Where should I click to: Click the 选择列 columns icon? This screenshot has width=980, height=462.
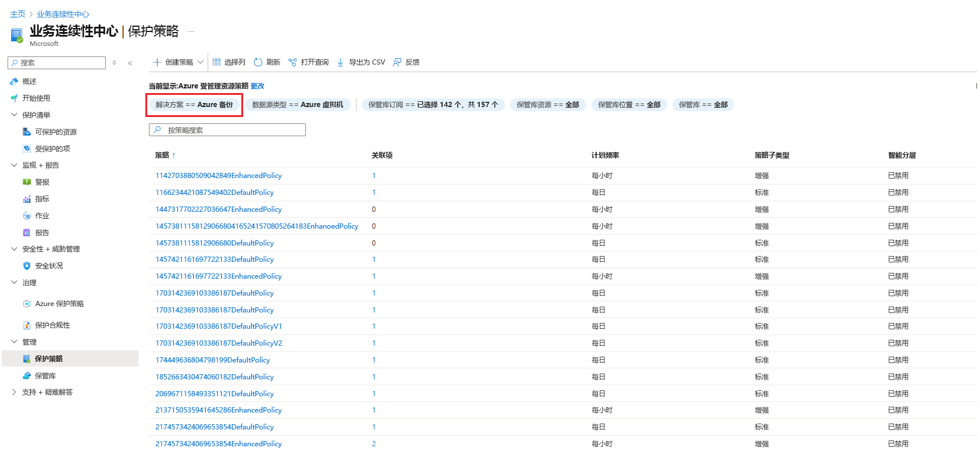pos(217,62)
